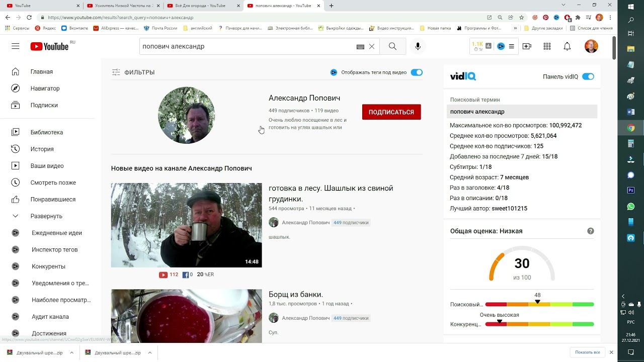Reload the page
The height and width of the screenshot is (362, 644).
tap(29, 17)
